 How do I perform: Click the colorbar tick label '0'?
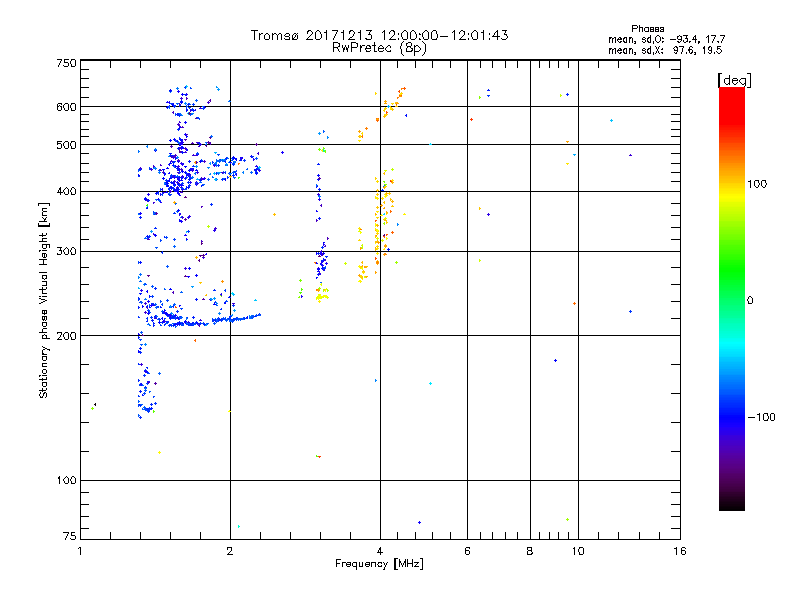pyautogui.click(x=750, y=301)
